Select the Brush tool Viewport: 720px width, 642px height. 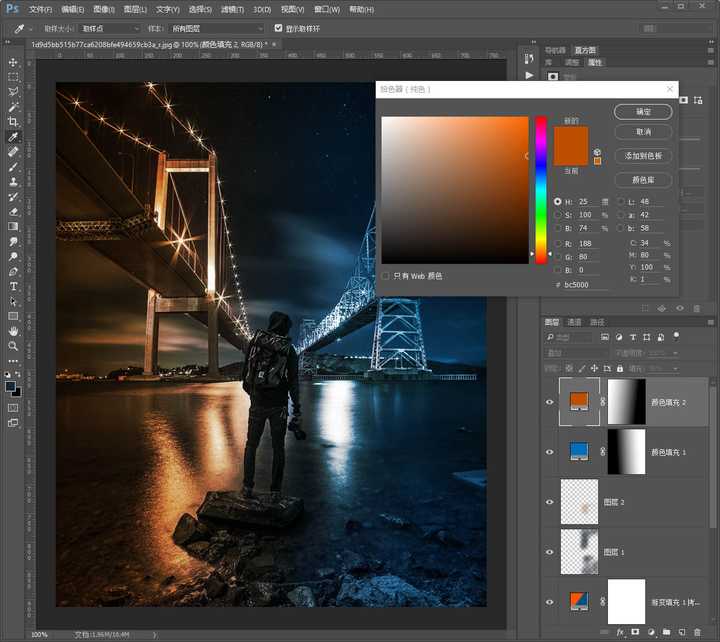13,167
